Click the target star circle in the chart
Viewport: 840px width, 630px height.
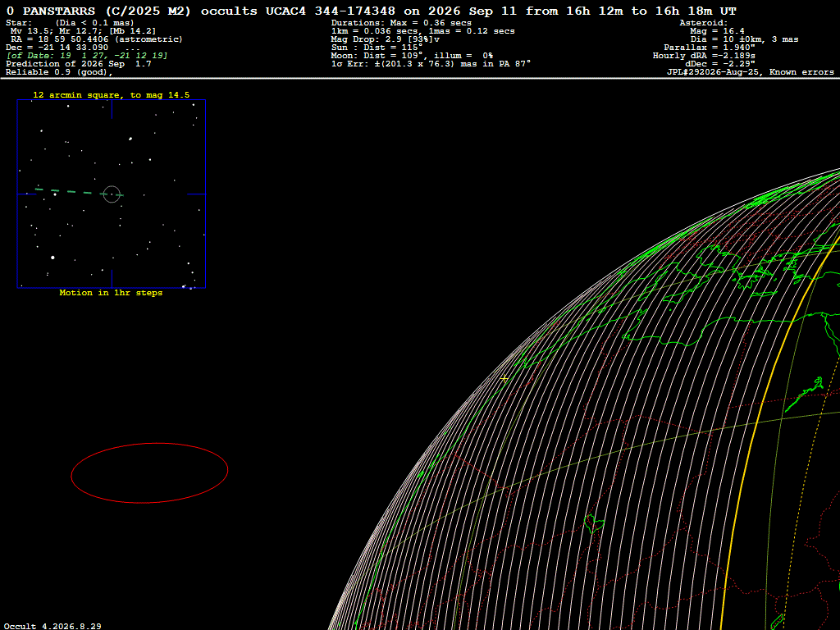click(x=112, y=194)
